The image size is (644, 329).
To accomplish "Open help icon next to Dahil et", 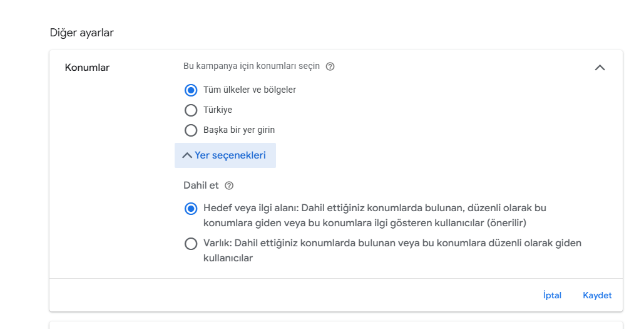I will pos(229,185).
